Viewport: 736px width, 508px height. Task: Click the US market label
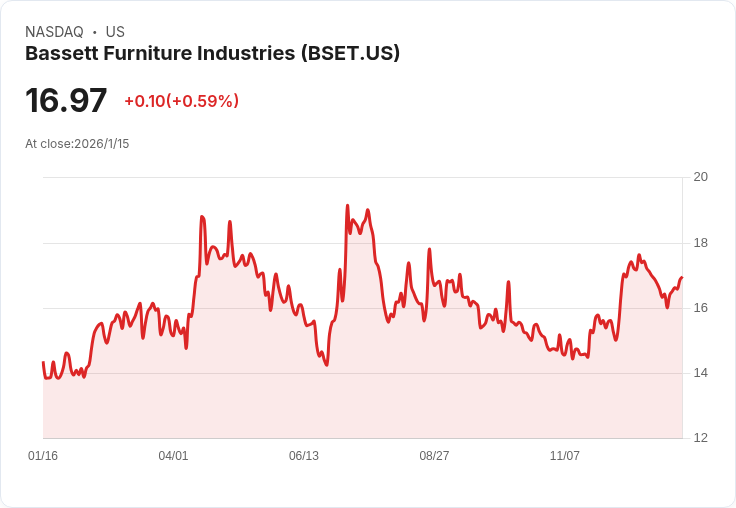tap(115, 32)
